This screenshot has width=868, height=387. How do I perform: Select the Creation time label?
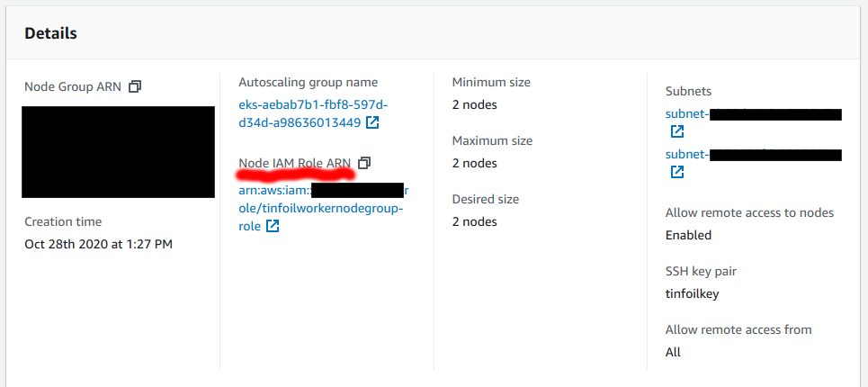click(x=63, y=221)
